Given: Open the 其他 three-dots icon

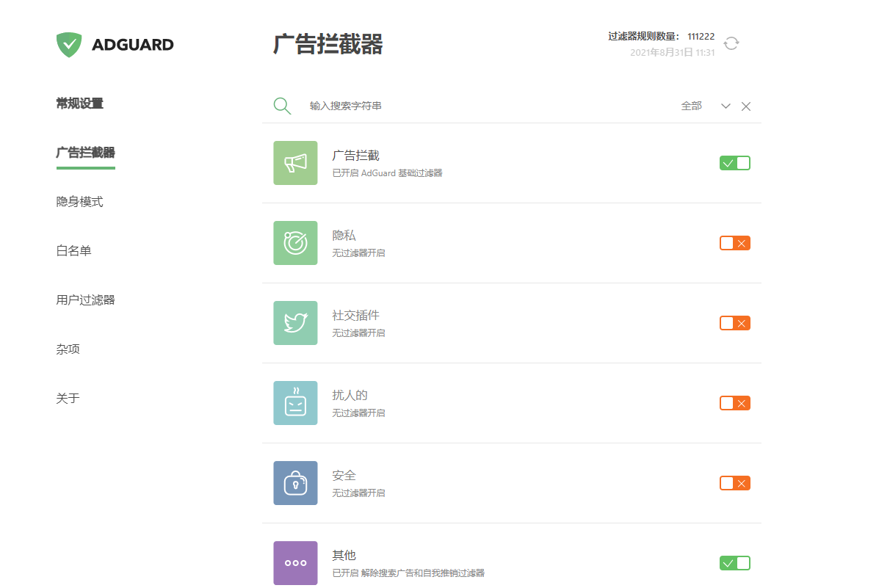Looking at the screenshot, I should click(295, 563).
